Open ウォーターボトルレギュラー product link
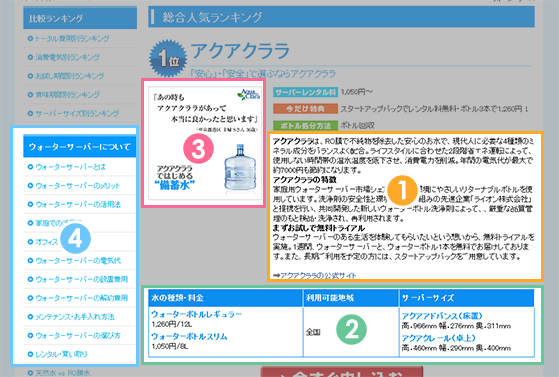This screenshot has width=559, height=377. (196, 314)
